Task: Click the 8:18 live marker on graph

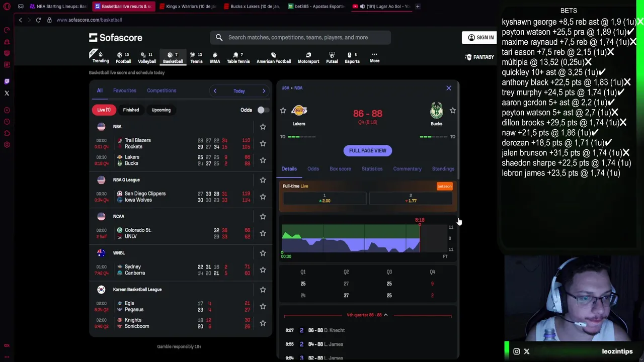Action: point(420,220)
